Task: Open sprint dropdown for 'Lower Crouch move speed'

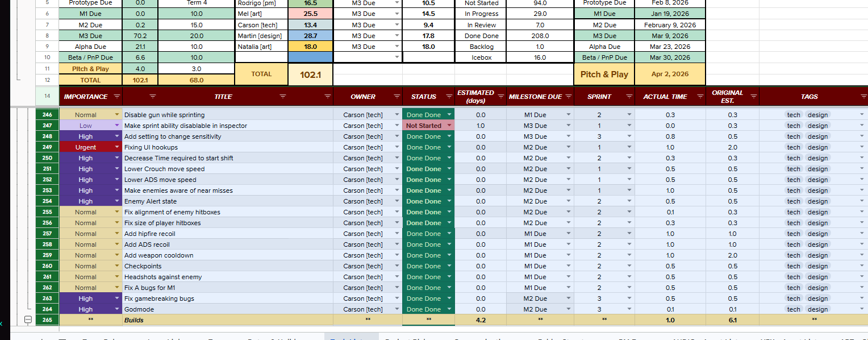Action: (629, 169)
